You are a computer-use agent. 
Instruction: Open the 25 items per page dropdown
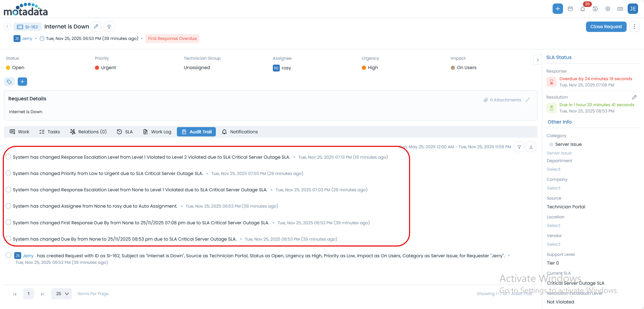click(x=62, y=294)
